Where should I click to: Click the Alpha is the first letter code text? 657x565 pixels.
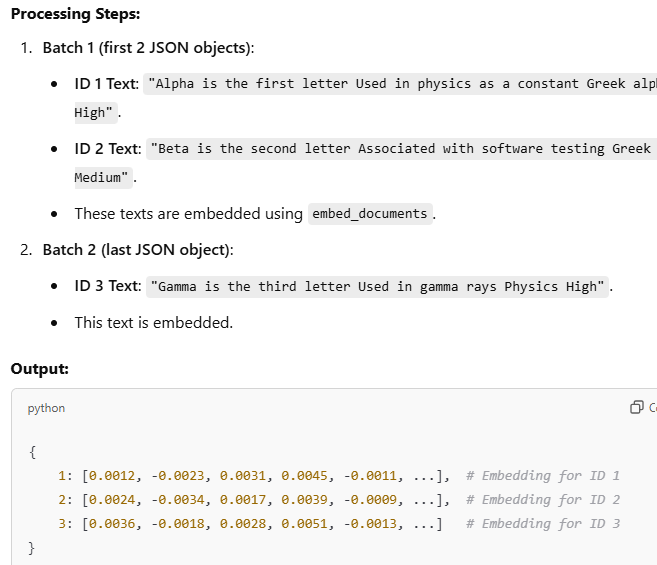tap(400, 84)
